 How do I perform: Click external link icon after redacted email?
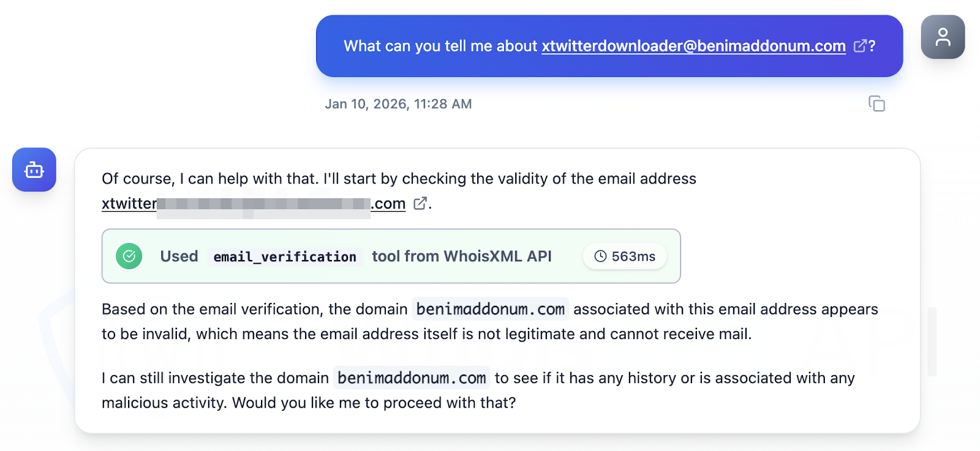[x=420, y=203]
